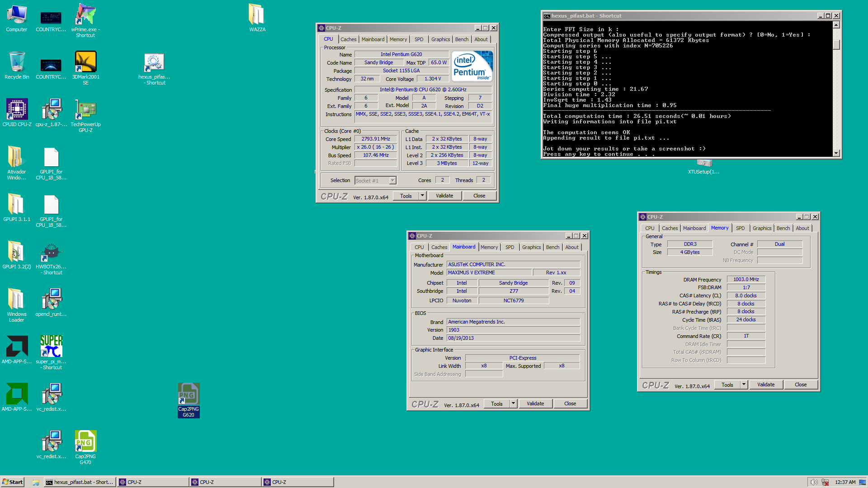Image resolution: width=868 pixels, height=488 pixels.
Task: Open the Socket #1 selection dropdown
Action: coord(375,181)
